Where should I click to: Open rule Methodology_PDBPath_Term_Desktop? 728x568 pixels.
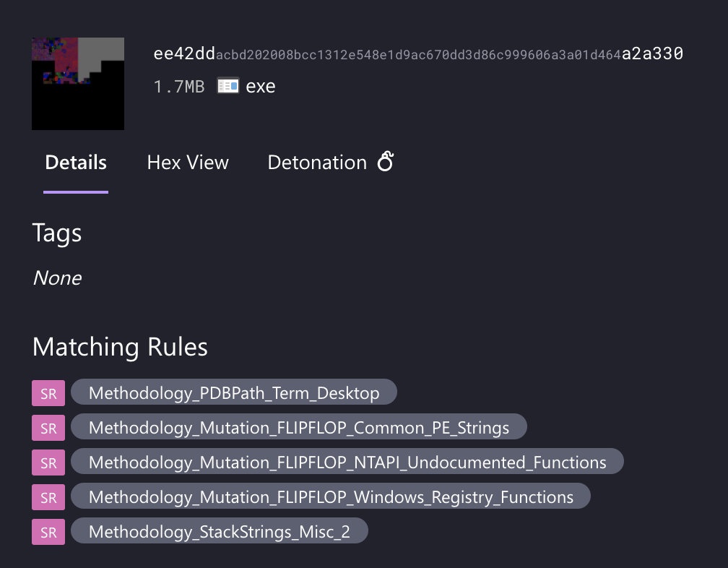click(x=234, y=393)
